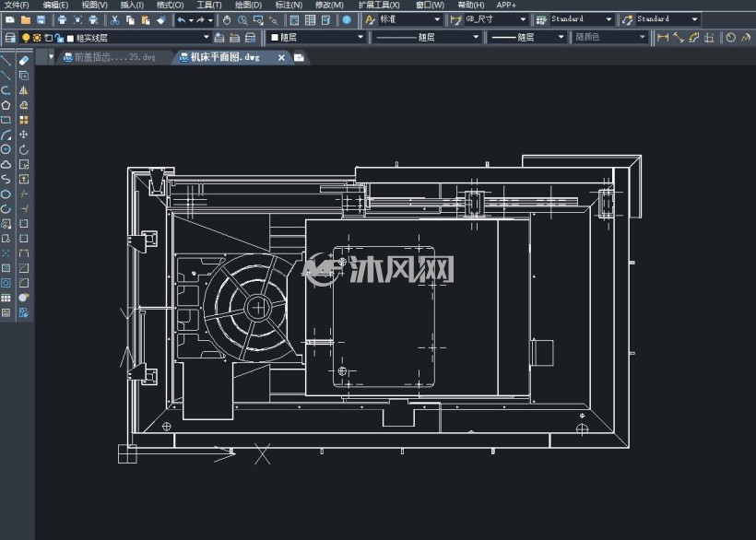
Task: Open the 绘图(D) menu
Action: pos(248,5)
